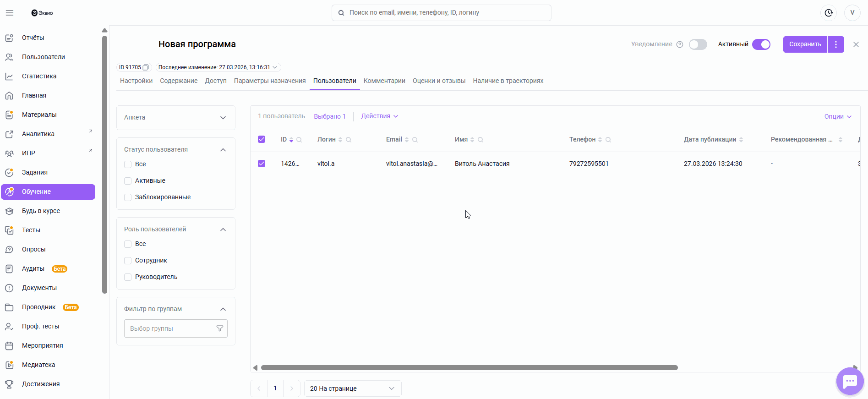Viewport: 868px width, 399px height.
Task: Click the Сохранить button
Action: click(805, 44)
